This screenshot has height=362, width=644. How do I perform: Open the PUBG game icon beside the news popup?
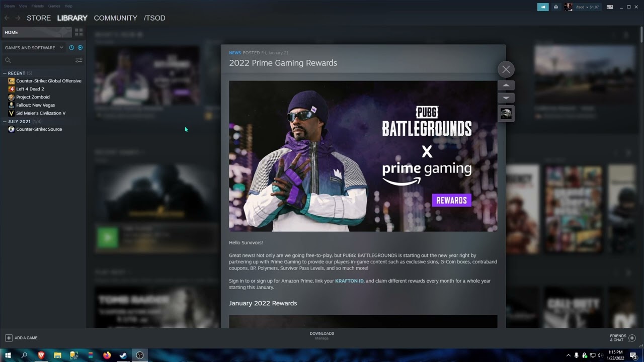(x=506, y=114)
